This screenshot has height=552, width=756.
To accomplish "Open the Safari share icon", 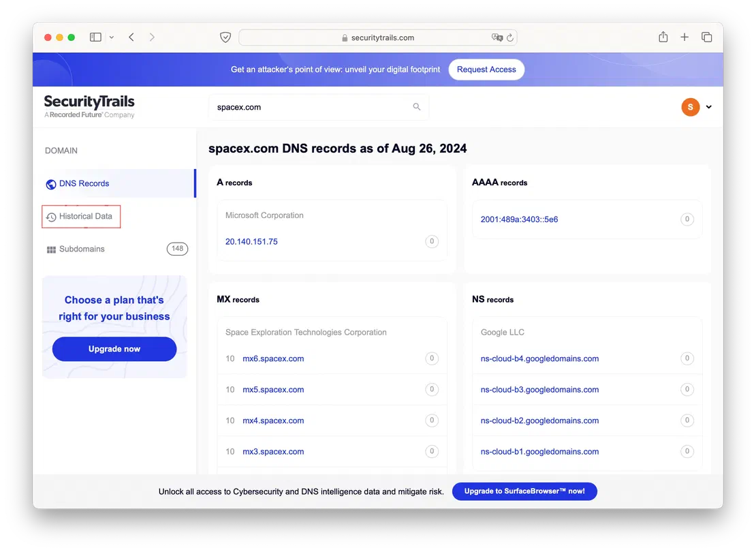I will (x=663, y=37).
